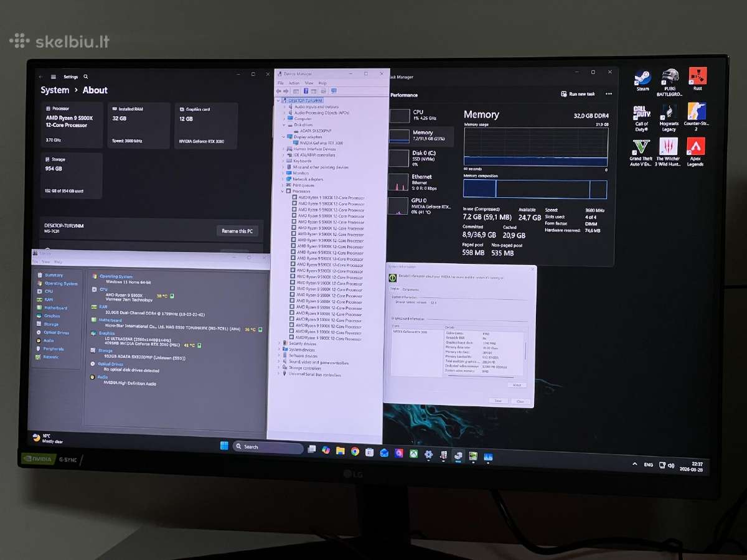This screenshot has height=560, width=747.
Task: Click the About button in NVIDIA System Information
Action: click(x=517, y=385)
